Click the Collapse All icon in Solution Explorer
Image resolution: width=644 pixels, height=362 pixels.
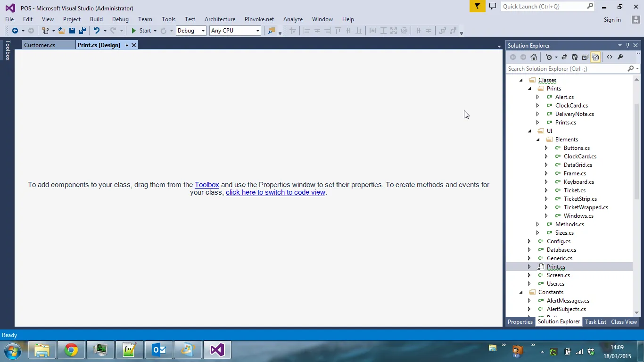[x=585, y=57]
